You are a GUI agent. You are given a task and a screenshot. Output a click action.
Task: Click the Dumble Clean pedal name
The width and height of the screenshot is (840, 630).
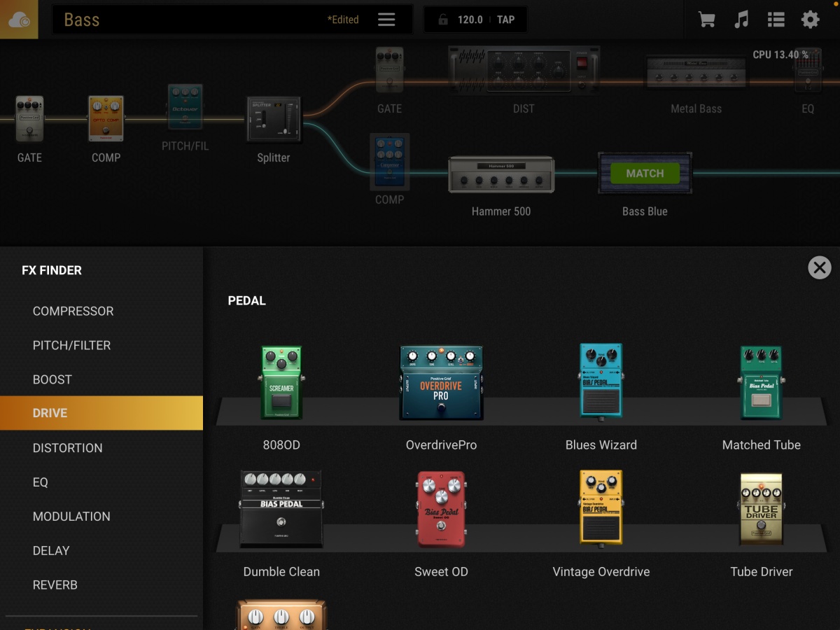coord(281,572)
